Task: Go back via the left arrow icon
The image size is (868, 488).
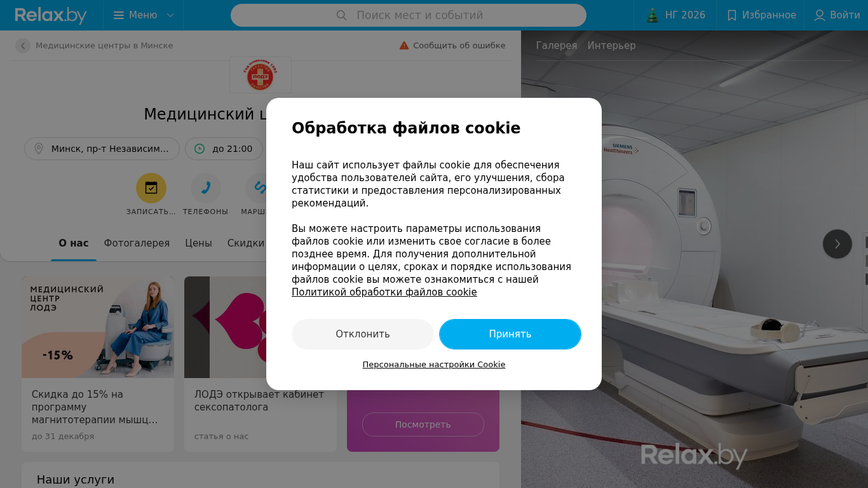Action: click(23, 46)
